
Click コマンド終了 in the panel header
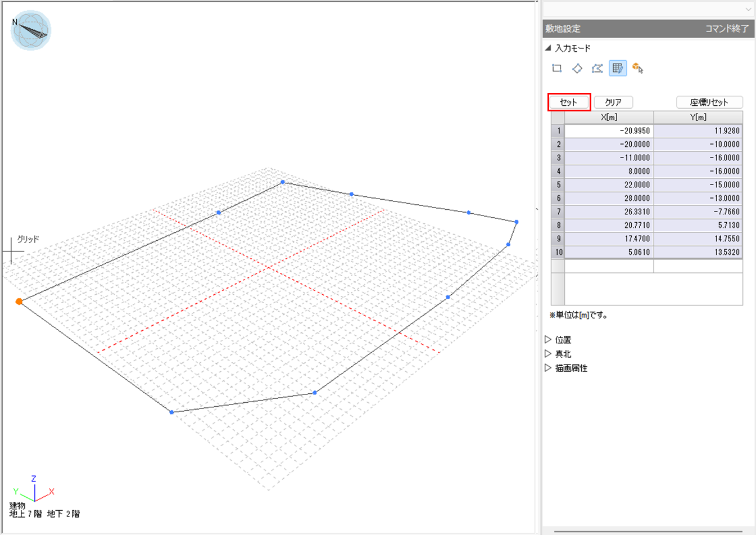click(x=727, y=29)
